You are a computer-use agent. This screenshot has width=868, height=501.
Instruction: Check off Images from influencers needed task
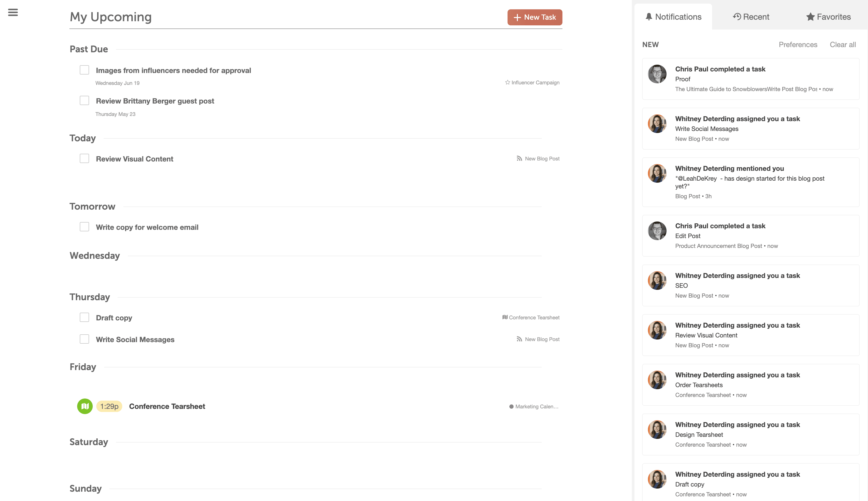(84, 70)
